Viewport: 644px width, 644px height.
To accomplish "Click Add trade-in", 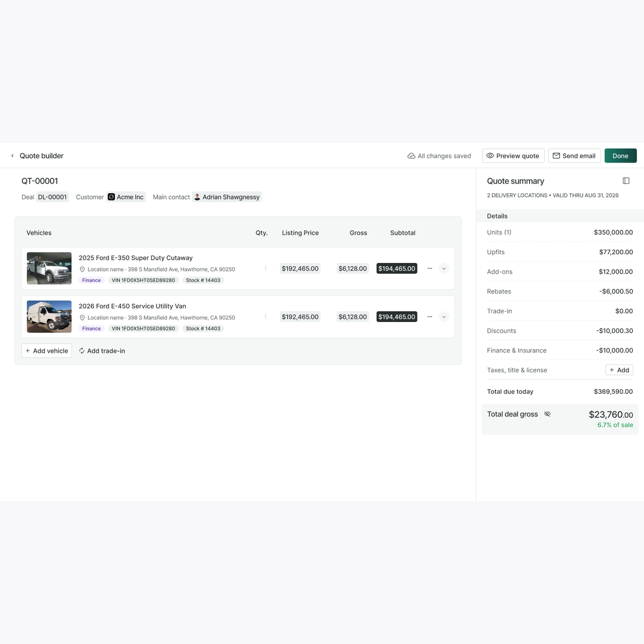I will tap(102, 351).
